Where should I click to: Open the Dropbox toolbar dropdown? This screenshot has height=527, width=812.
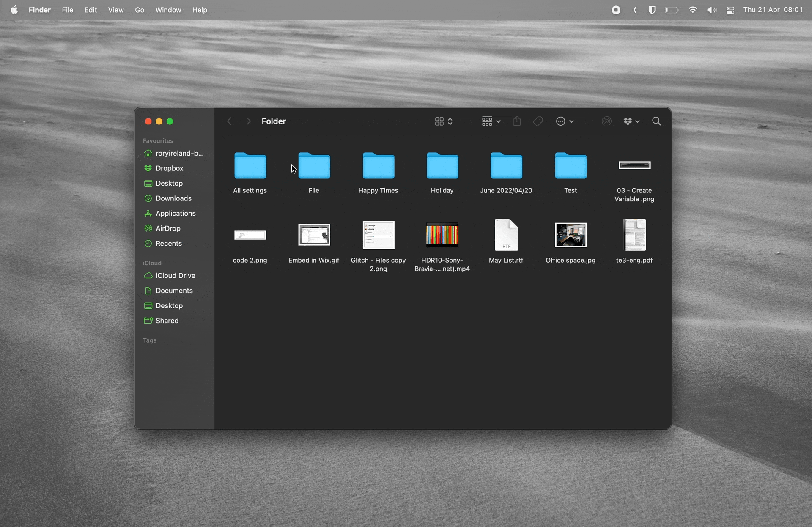click(x=631, y=121)
